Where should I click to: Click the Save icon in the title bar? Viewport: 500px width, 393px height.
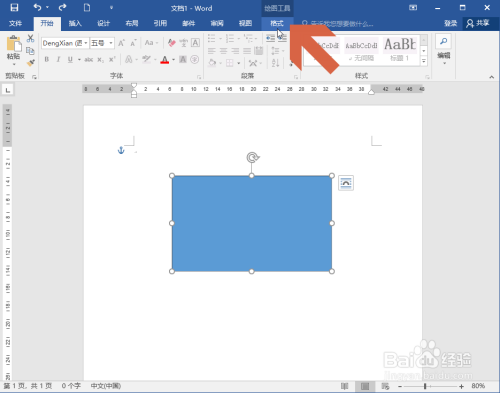(x=14, y=7)
